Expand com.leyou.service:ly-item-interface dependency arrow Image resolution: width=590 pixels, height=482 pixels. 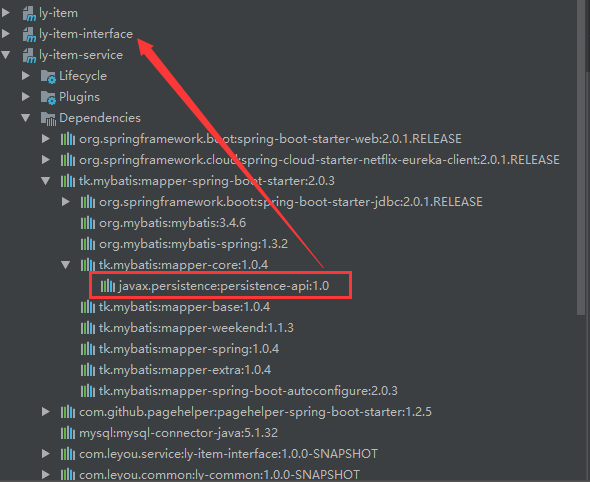coord(46,454)
